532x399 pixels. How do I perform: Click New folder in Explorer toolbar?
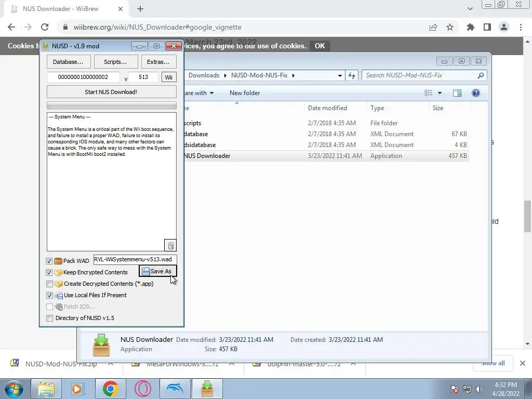point(245,93)
